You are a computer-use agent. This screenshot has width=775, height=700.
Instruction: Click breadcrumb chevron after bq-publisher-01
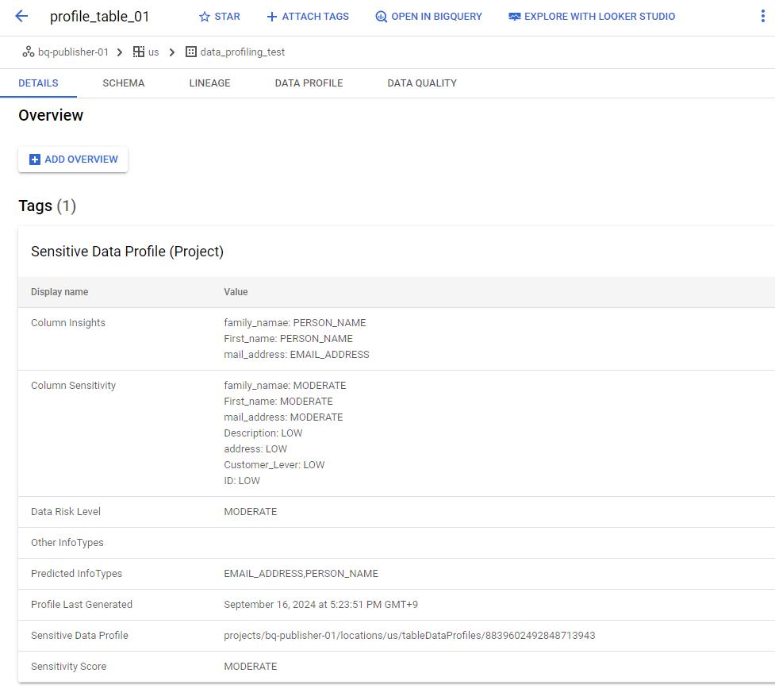pos(120,52)
